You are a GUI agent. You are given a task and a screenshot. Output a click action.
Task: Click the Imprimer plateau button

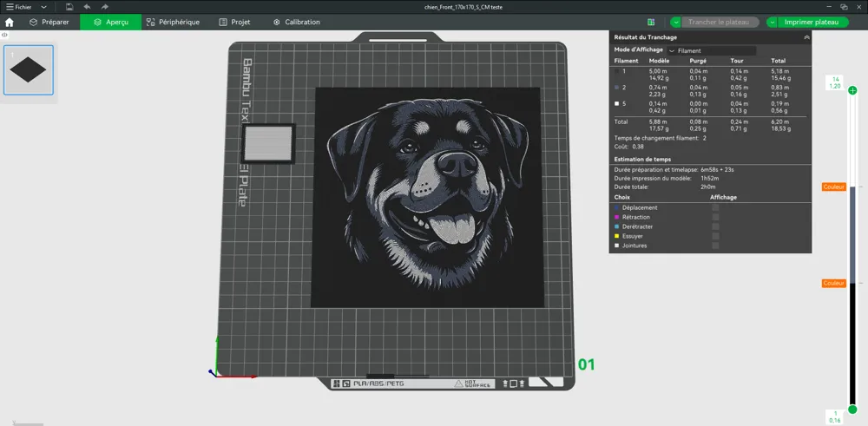[x=811, y=22]
